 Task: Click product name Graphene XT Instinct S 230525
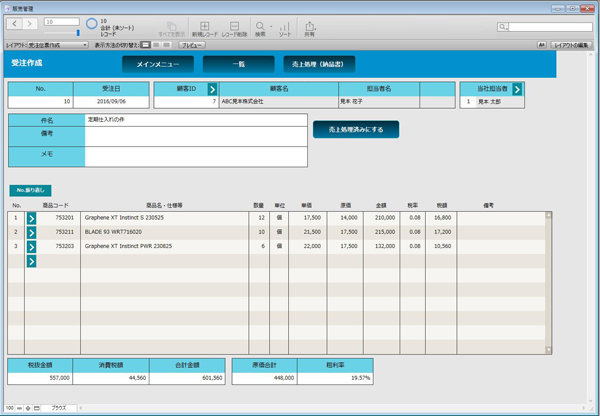pyautogui.click(x=124, y=217)
